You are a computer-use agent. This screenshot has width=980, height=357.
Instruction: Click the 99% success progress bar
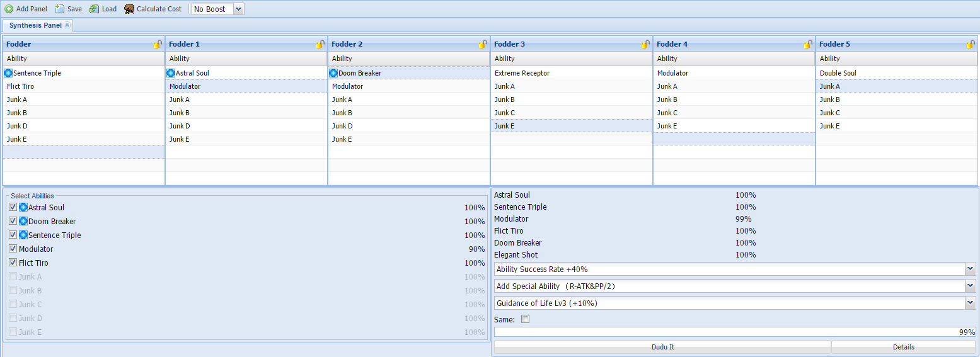click(x=735, y=332)
